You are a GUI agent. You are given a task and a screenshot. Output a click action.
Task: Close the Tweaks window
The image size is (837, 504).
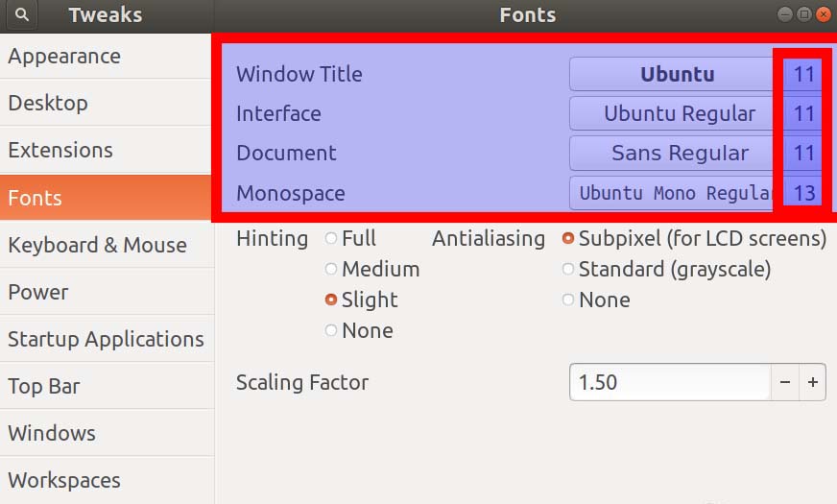823,14
